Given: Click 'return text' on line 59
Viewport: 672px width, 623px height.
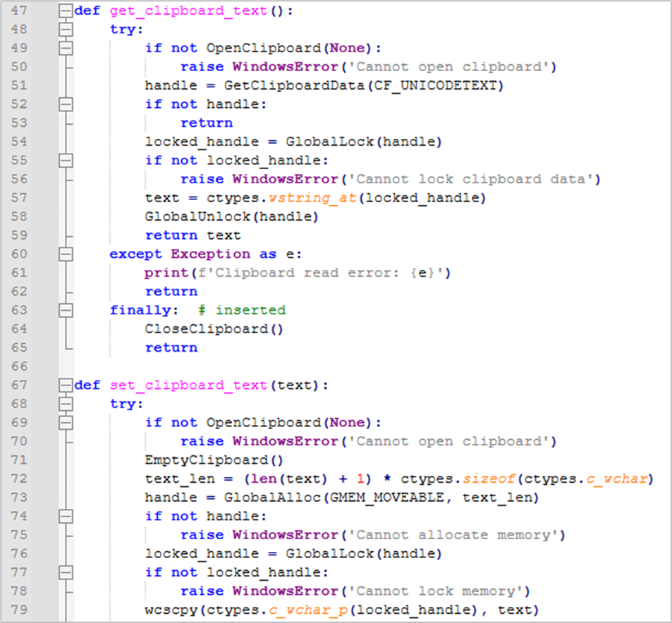Looking at the screenshot, I should [x=193, y=235].
